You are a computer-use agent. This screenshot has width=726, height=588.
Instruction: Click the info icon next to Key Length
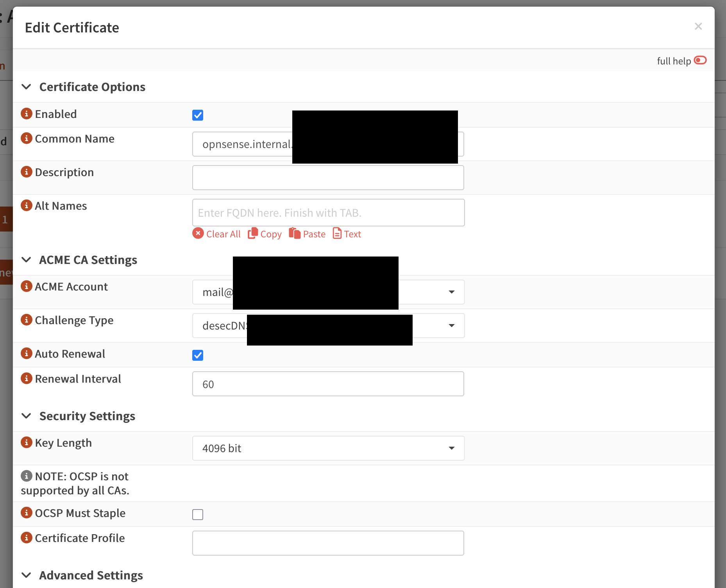coord(26,442)
